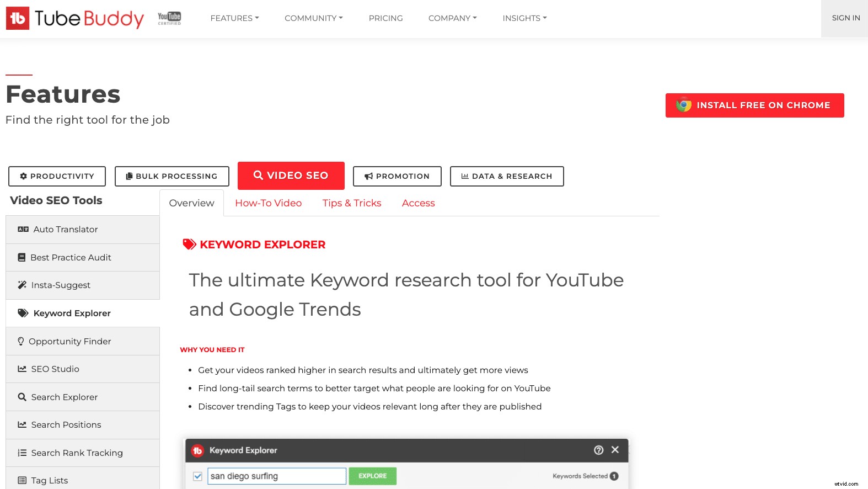Select the DATA & RESEARCH category button

[x=507, y=176]
